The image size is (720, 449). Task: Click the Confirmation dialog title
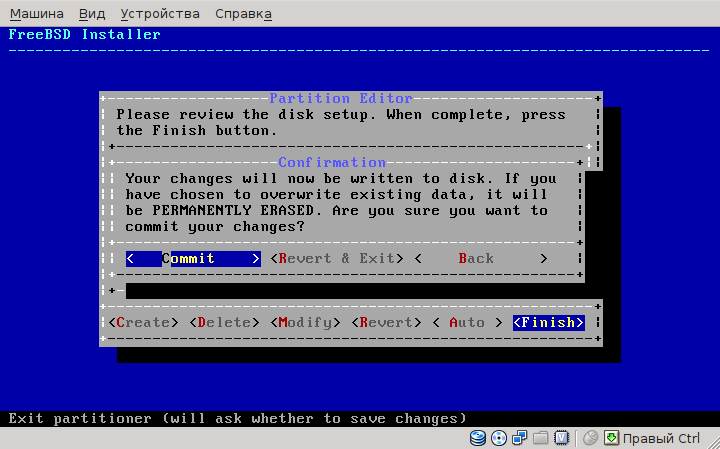point(332,162)
